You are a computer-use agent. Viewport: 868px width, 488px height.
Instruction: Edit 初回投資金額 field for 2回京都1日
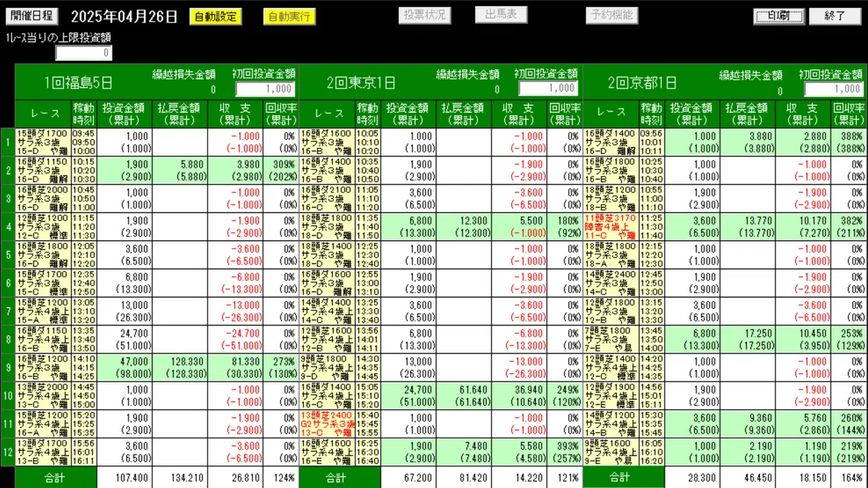pos(834,88)
